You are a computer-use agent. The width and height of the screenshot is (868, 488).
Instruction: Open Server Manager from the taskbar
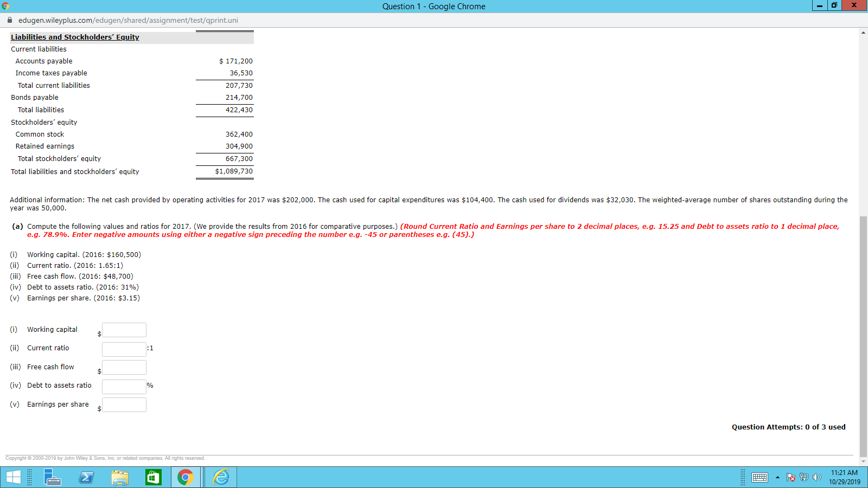[53, 478]
